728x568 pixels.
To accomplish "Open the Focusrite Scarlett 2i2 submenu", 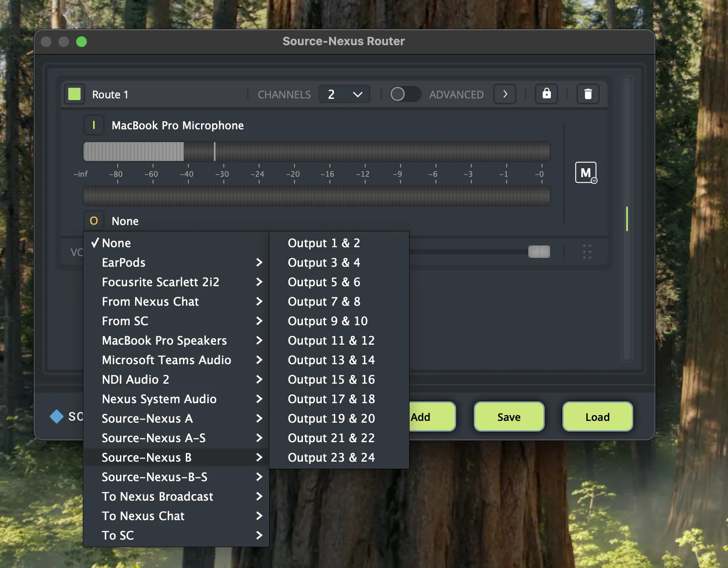I will pyautogui.click(x=176, y=282).
